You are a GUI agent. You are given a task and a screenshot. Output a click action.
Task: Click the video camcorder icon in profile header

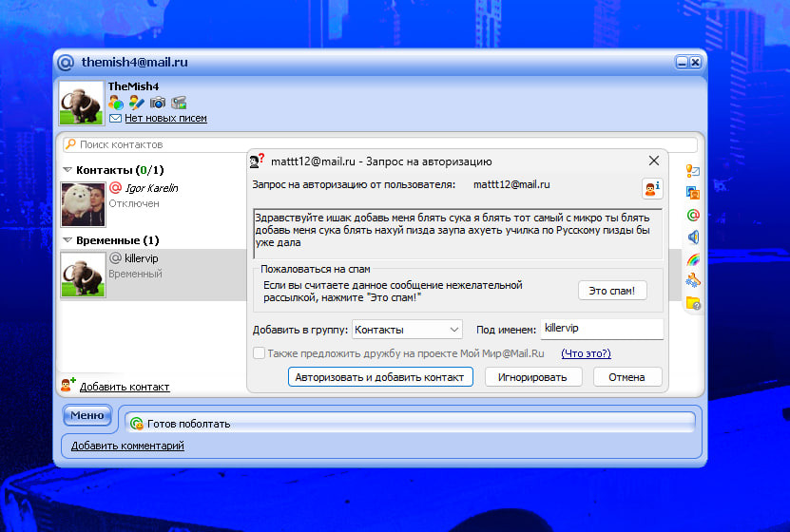tap(178, 102)
